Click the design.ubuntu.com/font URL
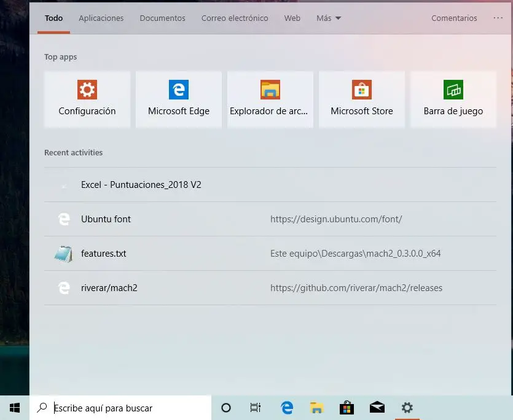 (336, 219)
